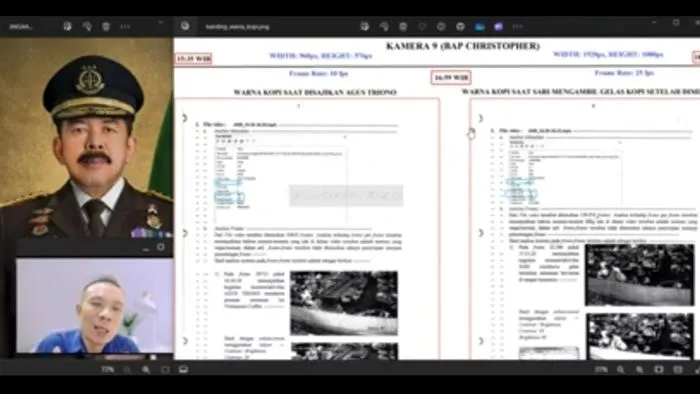Image resolution: width=700 pixels, height=394 pixels.
Task: Zoom out in left Photos window
Action: pyautogui.click(x=127, y=369)
